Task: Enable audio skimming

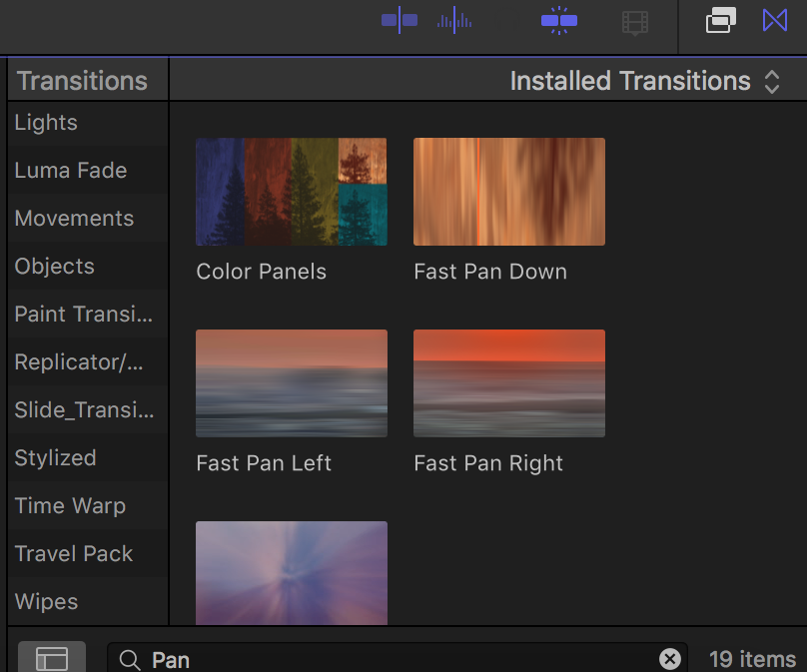Action: (x=454, y=19)
